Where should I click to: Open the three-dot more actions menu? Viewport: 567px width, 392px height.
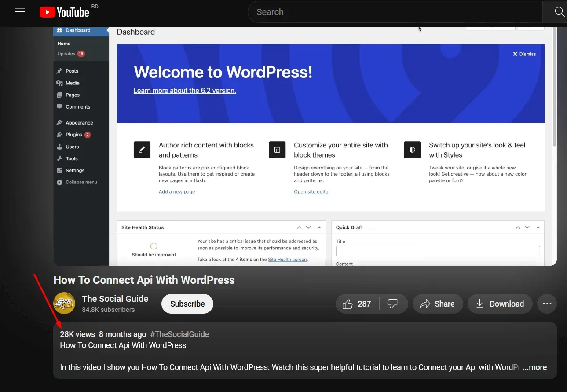(547, 304)
